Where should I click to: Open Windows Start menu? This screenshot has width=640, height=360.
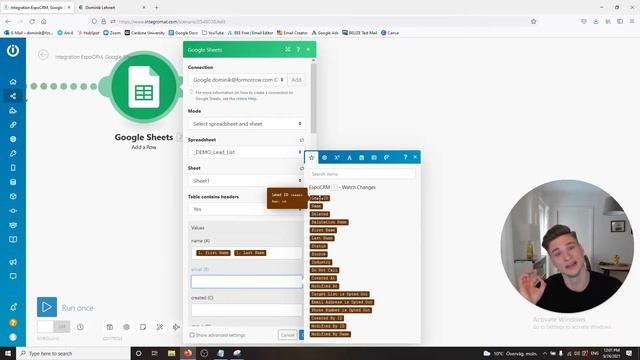[8, 353]
